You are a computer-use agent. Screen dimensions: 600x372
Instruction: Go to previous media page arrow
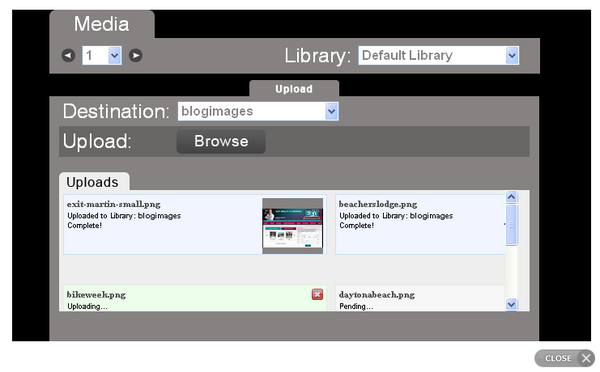pyautogui.click(x=68, y=55)
